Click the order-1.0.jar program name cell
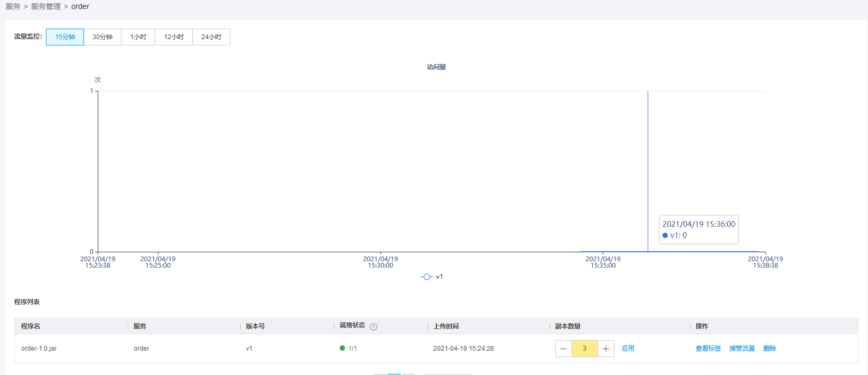Screen dimensions: 868x375 (x=39, y=349)
